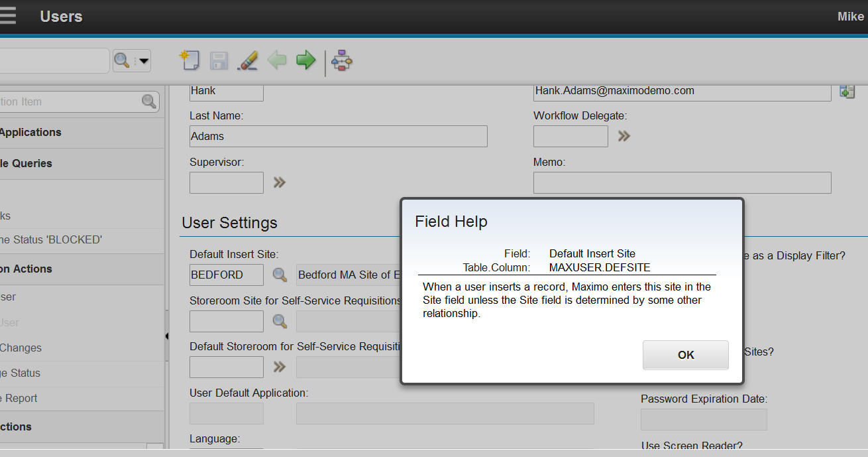Screen dimensions: 868x457
Task: Expand the Actions section header
Action: click(x=81, y=269)
